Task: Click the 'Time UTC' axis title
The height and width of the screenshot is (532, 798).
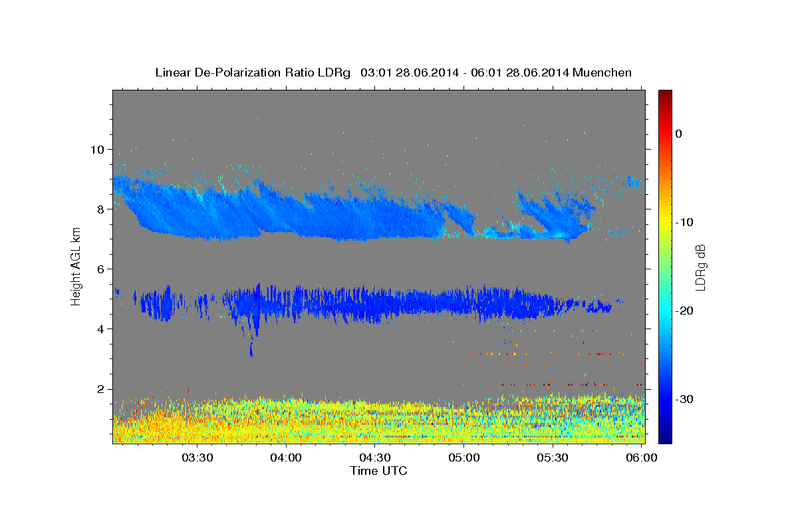Action: 378,471
